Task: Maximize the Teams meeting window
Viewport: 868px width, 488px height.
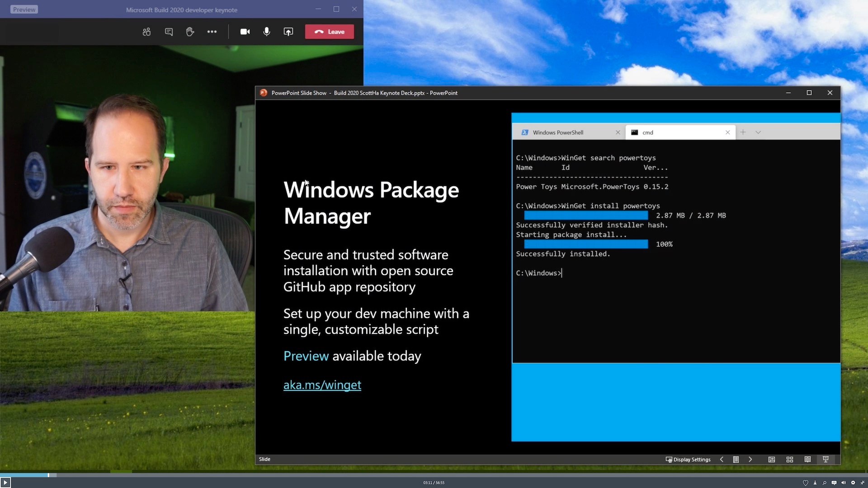Action: [336, 9]
